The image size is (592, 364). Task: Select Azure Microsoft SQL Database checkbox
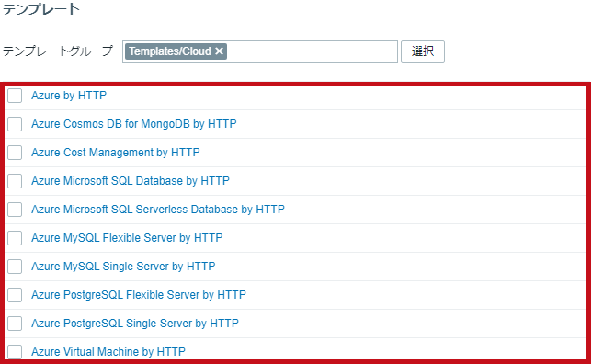[15, 181]
